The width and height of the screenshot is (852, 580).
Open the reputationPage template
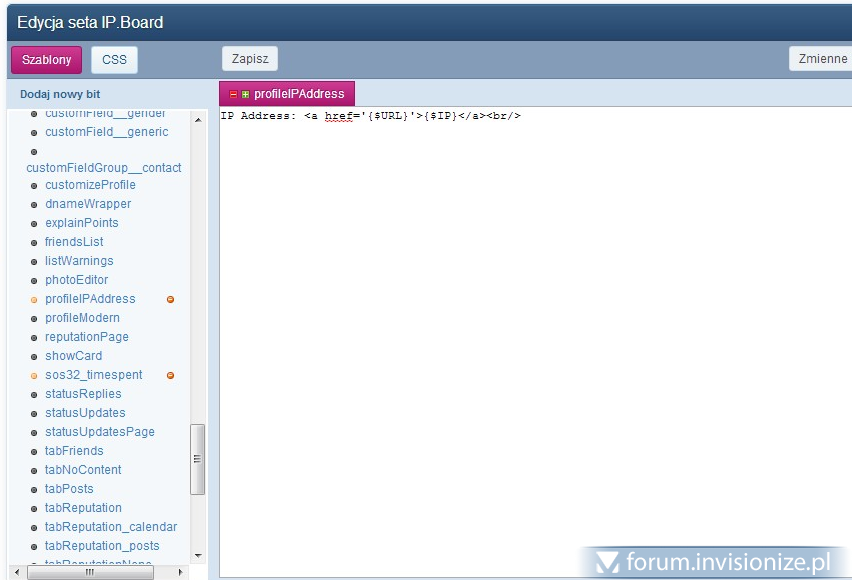86,337
